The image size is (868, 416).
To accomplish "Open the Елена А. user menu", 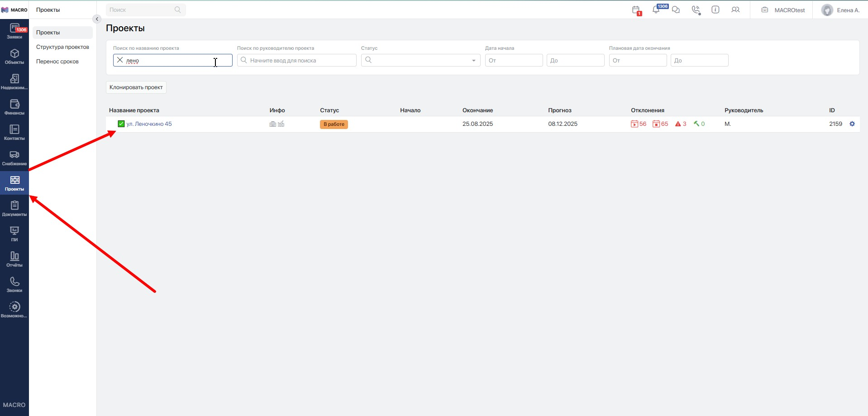I will 840,10.
